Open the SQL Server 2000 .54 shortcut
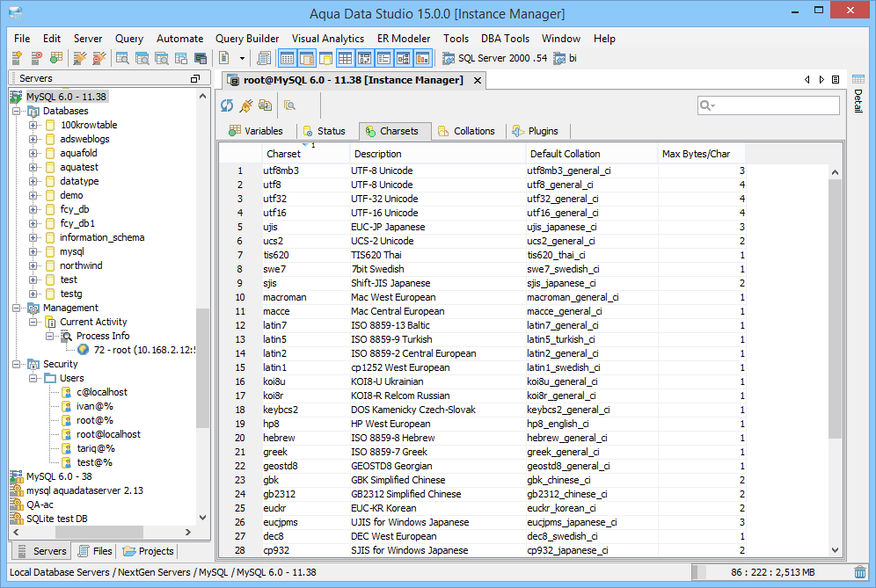The width and height of the screenshot is (876, 588). point(494,58)
